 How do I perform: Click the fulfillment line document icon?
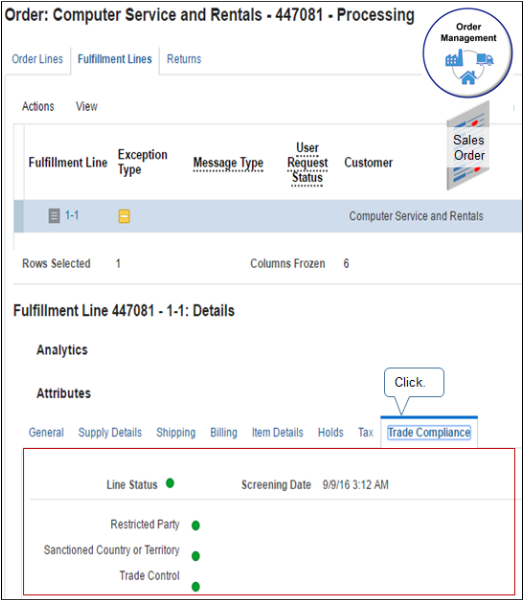[x=54, y=215]
